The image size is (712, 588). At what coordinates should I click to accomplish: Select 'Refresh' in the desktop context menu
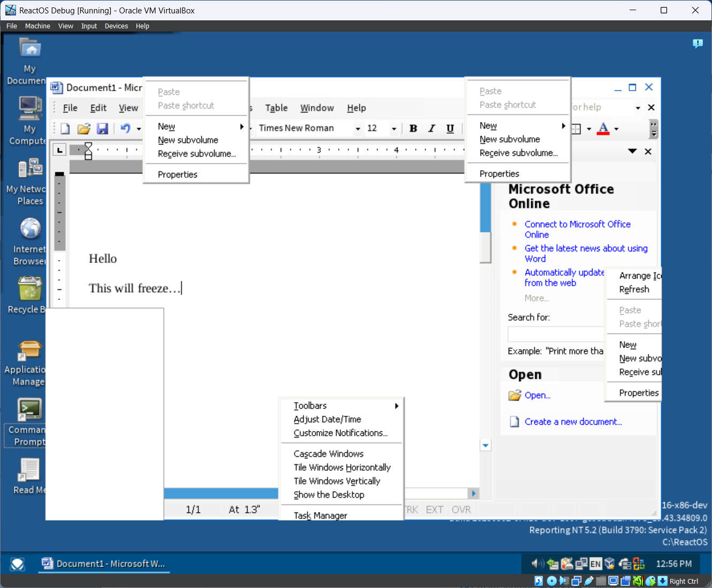634,289
